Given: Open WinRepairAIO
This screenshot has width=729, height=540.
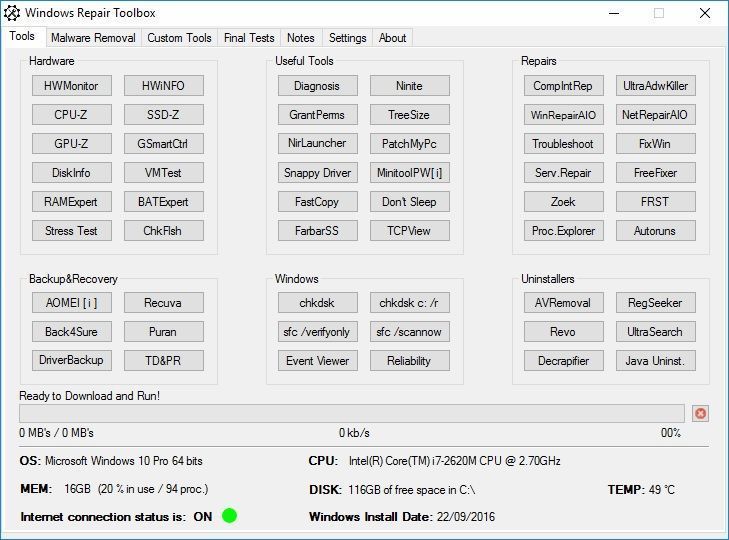Looking at the screenshot, I should [563, 114].
